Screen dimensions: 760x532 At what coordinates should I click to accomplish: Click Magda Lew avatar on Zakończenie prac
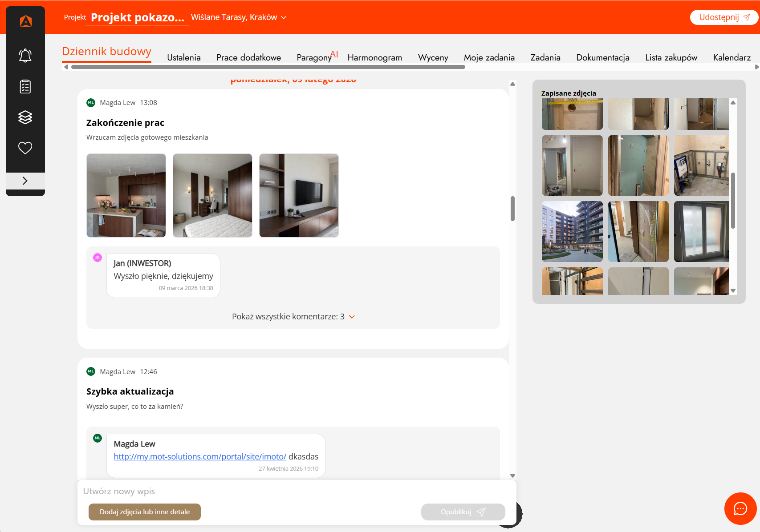point(91,103)
